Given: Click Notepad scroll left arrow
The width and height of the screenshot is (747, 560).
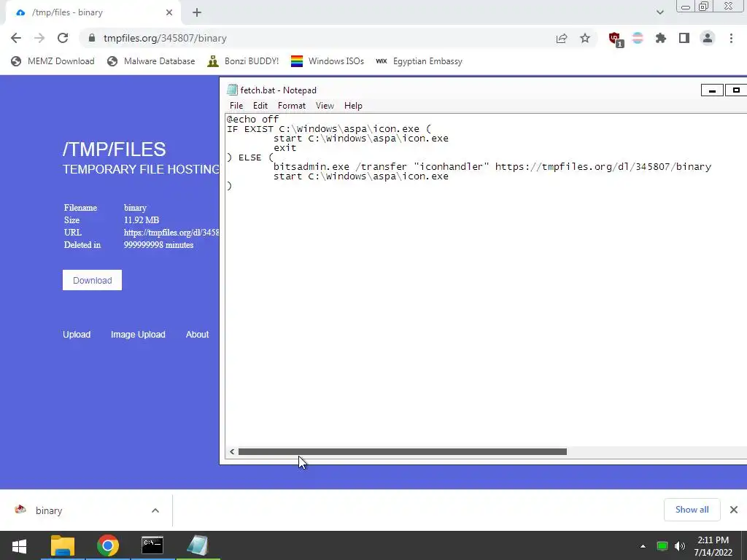Looking at the screenshot, I should [232, 451].
